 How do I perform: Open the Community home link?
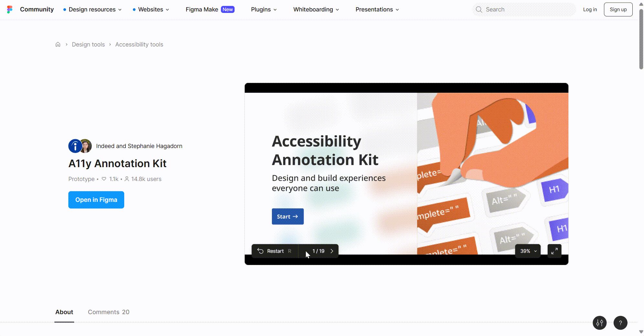[x=37, y=9]
